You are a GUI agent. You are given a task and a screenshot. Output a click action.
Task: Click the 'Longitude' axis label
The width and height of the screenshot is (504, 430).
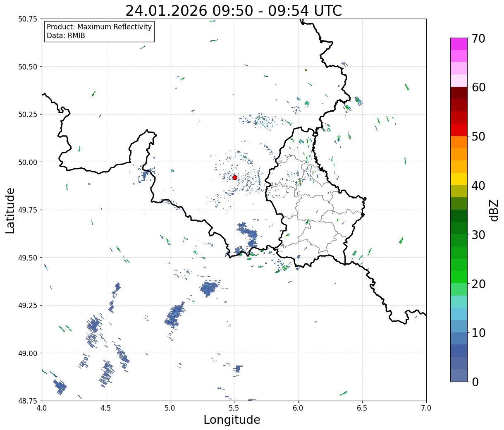(232, 420)
